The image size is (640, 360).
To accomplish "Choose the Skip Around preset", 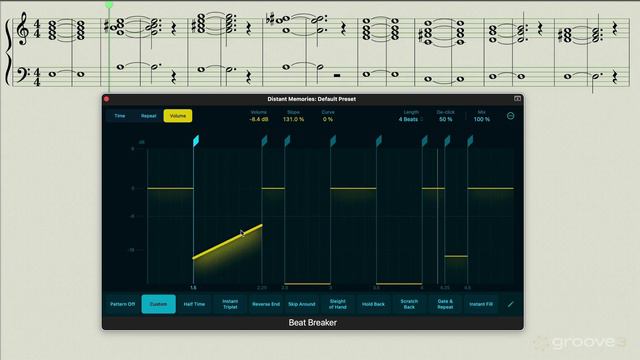I will (x=302, y=304).
